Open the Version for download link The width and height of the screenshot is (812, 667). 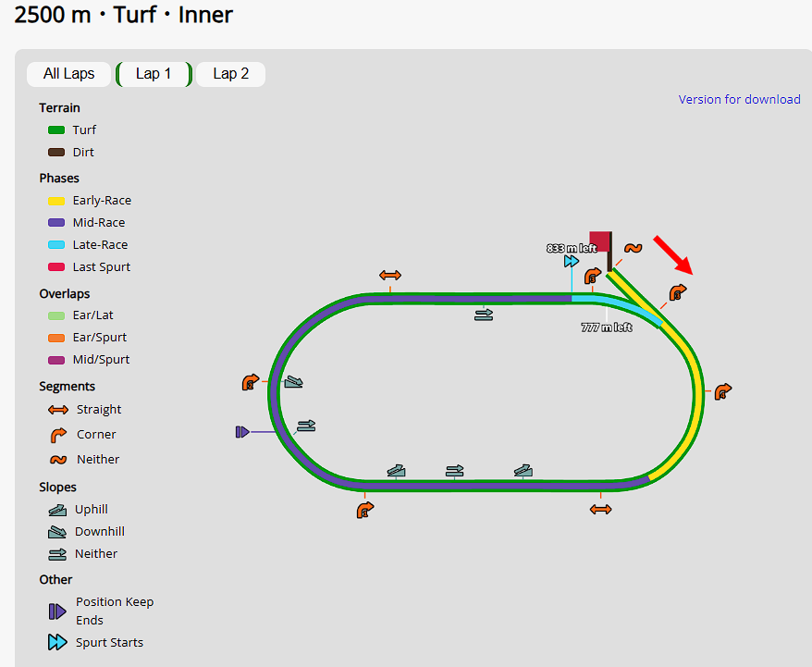click(x=739, y=99)
